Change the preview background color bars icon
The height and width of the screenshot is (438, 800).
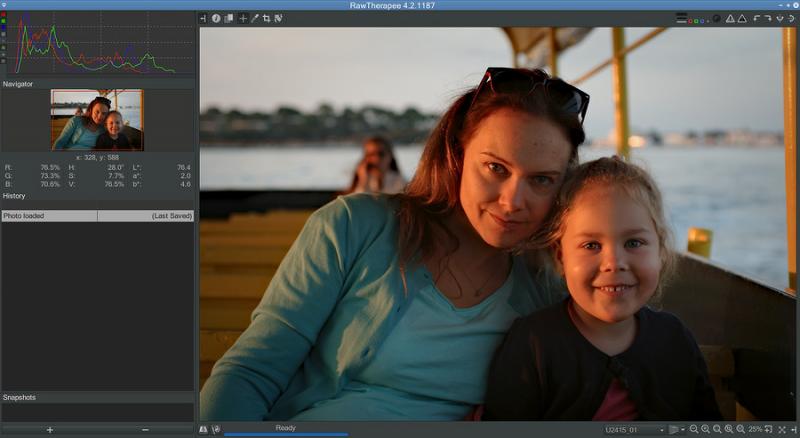click(x=682, y=18)
